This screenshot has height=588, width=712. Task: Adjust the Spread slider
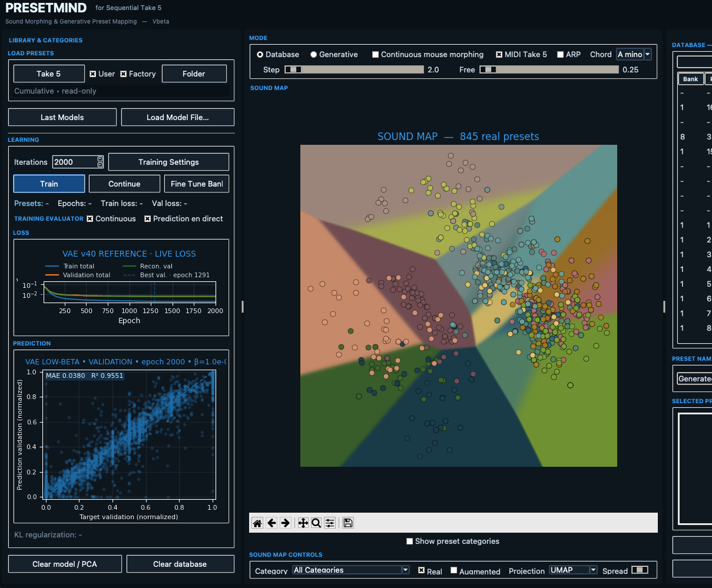pos(640,570)
